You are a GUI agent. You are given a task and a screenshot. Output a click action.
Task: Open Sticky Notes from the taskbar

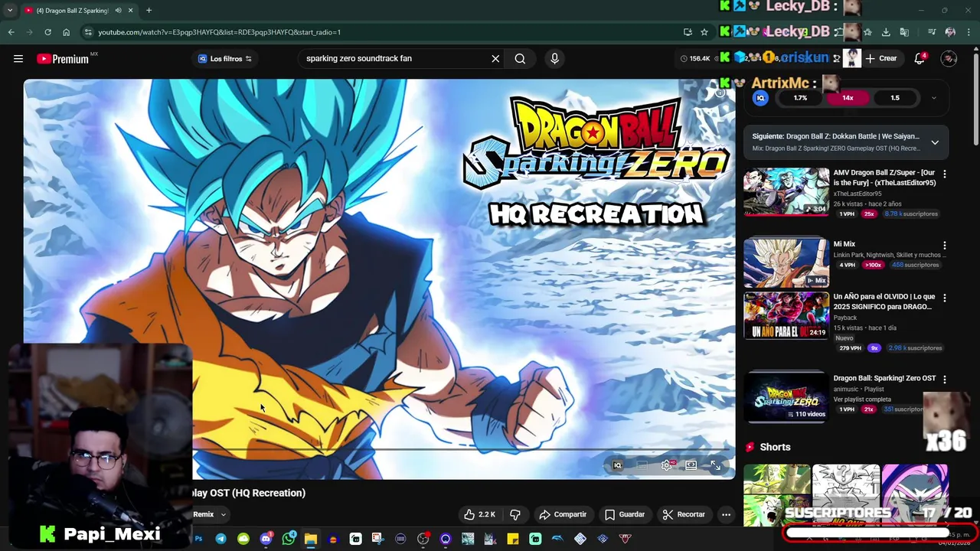point(513,539)
